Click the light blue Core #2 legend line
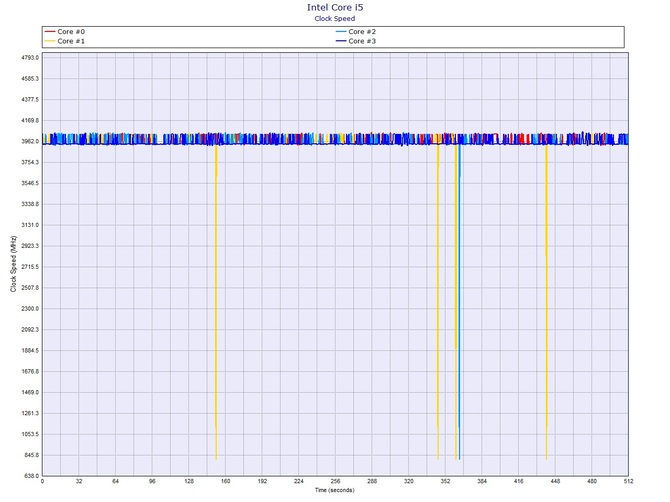The height and width of the screenshot is (502, 670). pyautogui.click(x=341, y=32)
